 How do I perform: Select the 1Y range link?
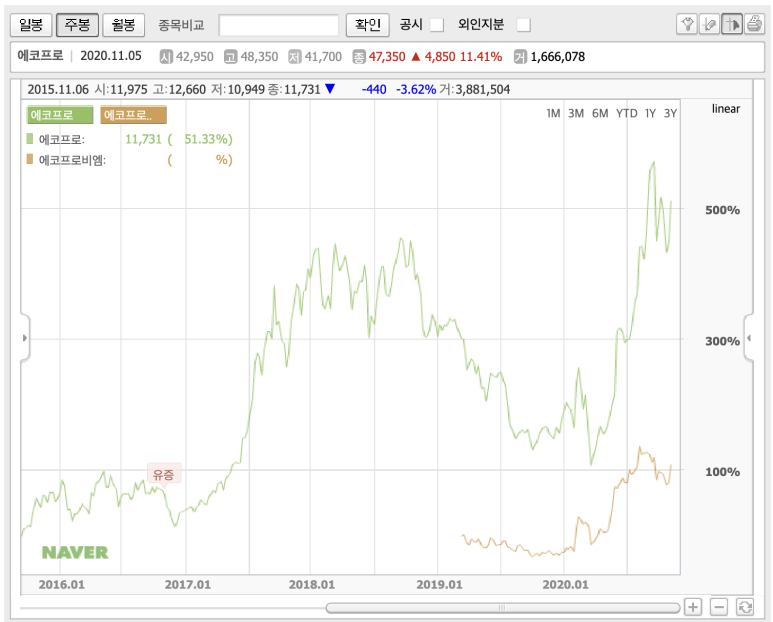pyautogui.click(x=650, y=113)
